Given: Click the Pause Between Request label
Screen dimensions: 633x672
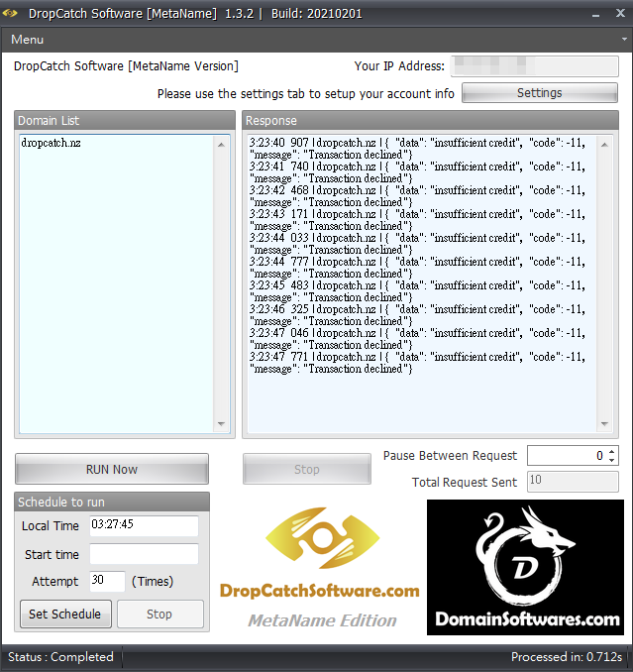Looking at the screenshot, I should pos(450,455).
